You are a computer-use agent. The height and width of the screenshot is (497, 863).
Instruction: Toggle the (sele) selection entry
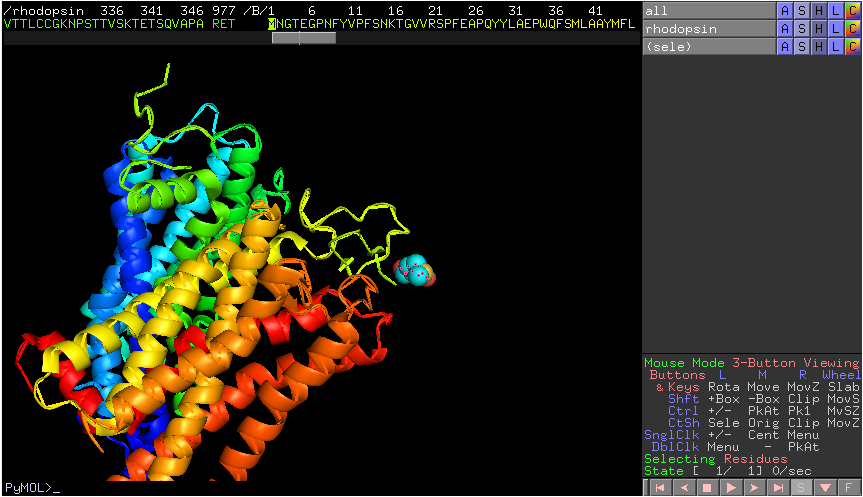[709, 47]
